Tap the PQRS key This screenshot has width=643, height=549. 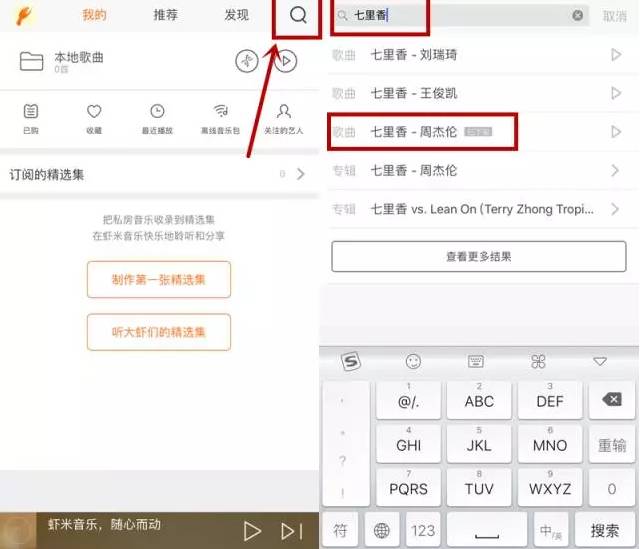[x=408, y=487]
